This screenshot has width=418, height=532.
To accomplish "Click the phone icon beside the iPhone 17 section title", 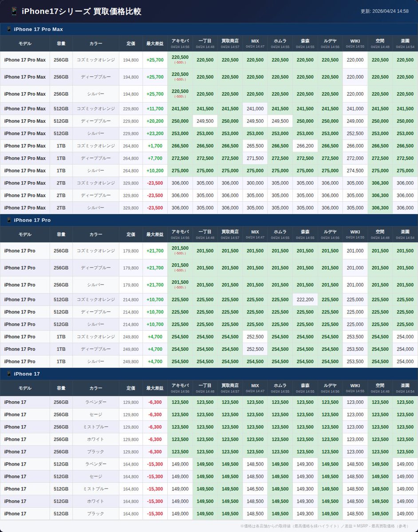I will (x=9, y=374).
